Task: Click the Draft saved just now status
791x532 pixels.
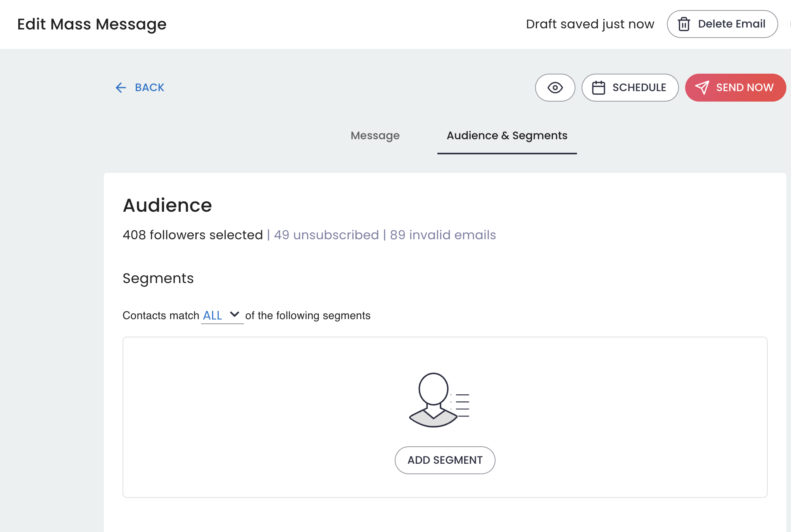Action: coord(590,24)
